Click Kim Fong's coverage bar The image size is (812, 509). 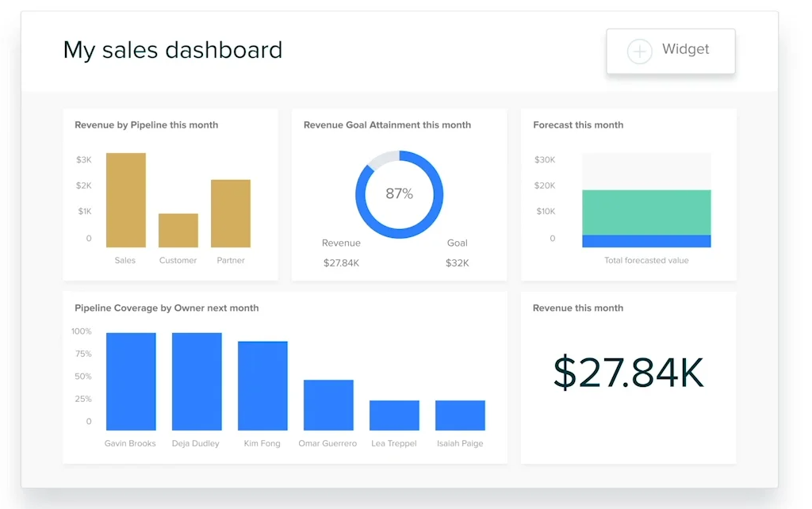[262, 386]
